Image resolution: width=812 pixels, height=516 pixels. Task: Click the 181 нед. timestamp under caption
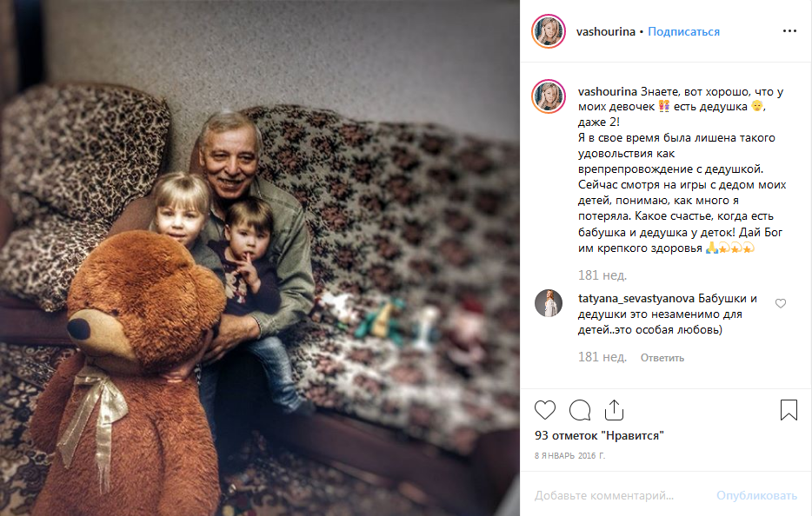[x=602, y=275]
